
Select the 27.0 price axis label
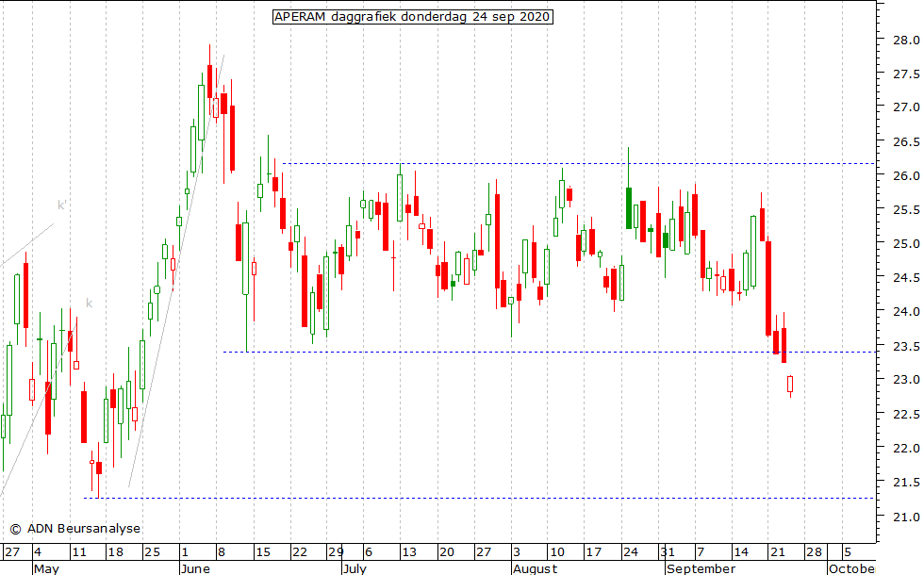pos(906,107)
